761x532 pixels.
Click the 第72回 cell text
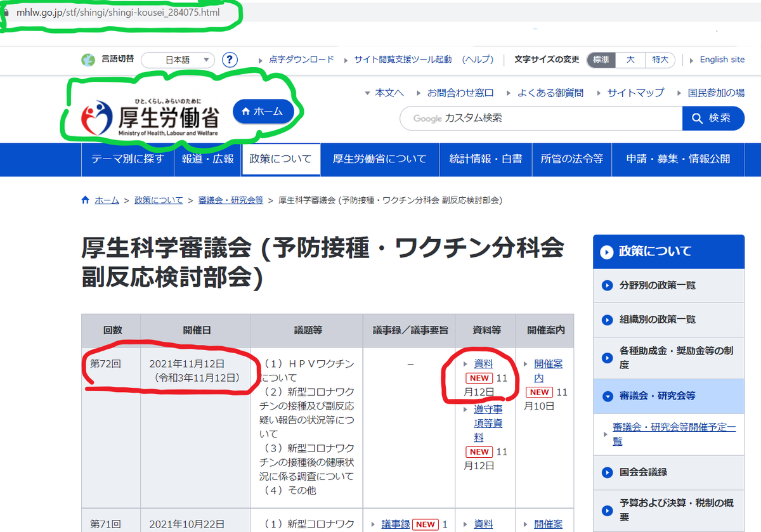[105, 364]
